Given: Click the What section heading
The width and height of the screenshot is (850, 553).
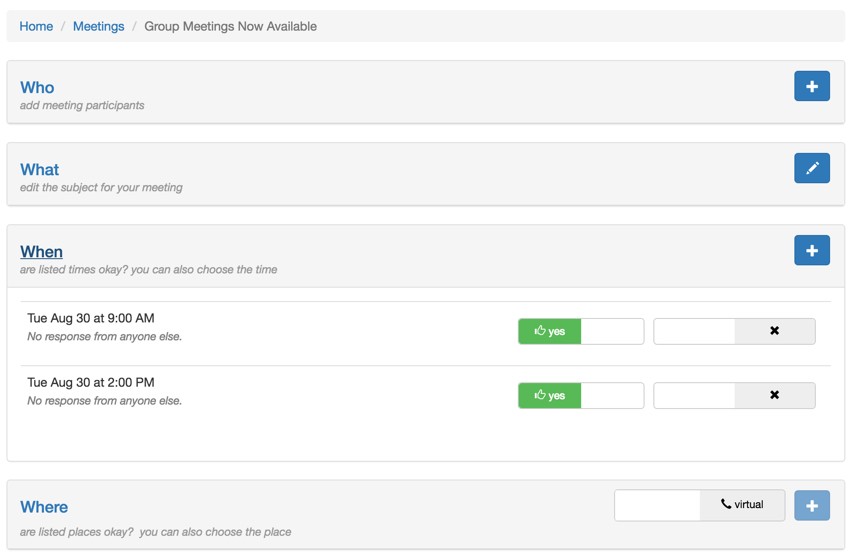Looking at the screenshot, I should [x=40, y=170].
